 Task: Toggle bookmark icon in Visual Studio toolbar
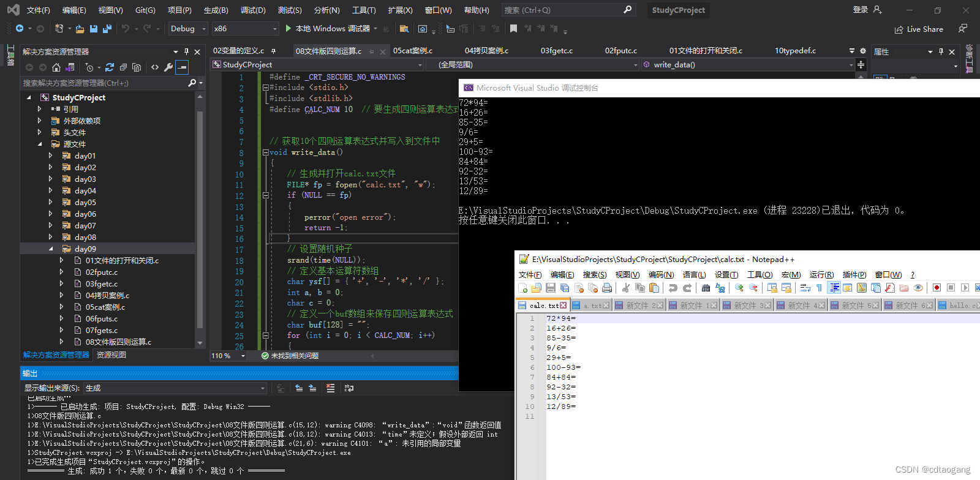[513, 29]
